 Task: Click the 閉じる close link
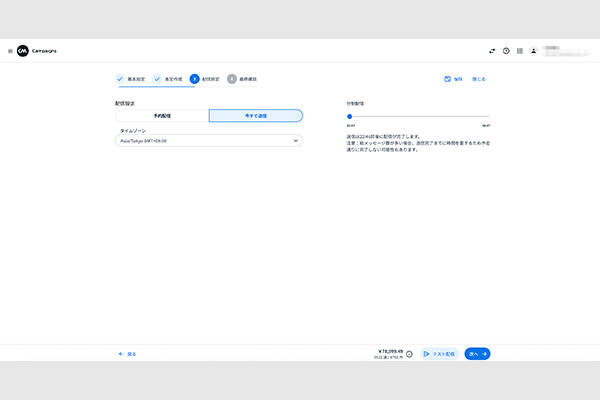pyautogui.click(x=479, y=78)
